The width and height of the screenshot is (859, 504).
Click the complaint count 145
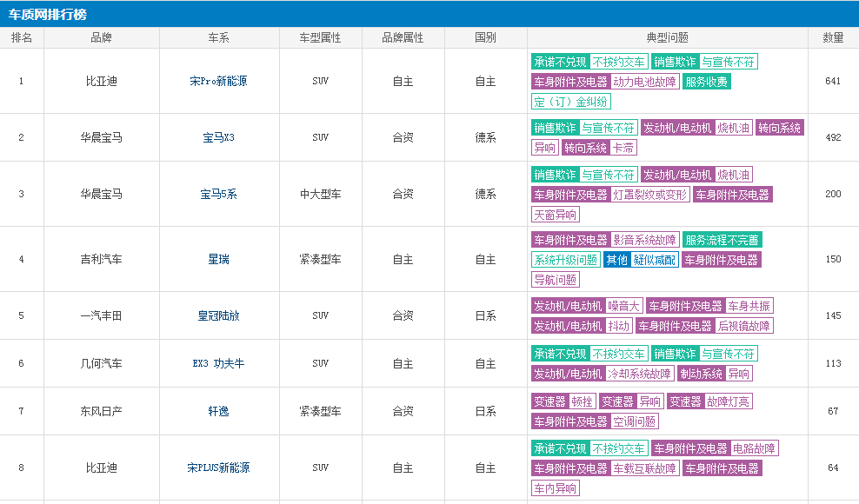point(833,315)
